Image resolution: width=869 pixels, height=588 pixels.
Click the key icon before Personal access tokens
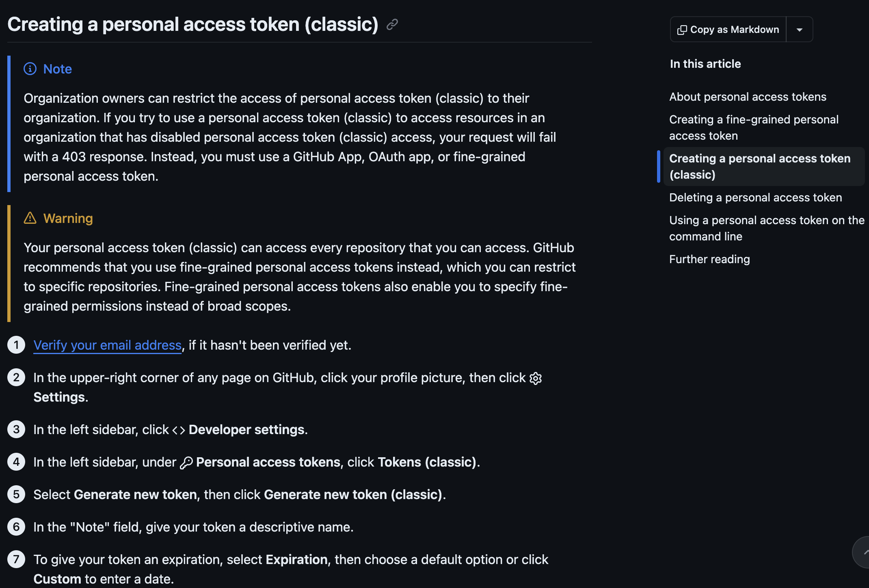coord(186,463)
